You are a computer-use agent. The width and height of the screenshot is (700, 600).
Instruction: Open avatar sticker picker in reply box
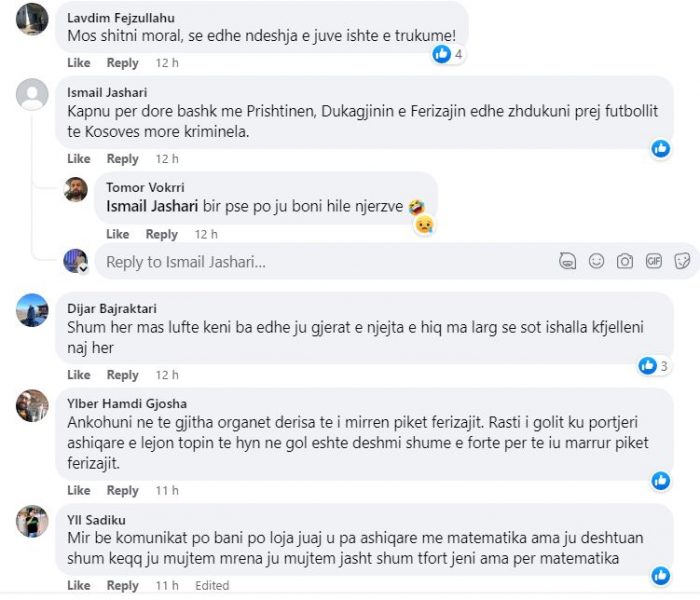click(x=567, y=261)
